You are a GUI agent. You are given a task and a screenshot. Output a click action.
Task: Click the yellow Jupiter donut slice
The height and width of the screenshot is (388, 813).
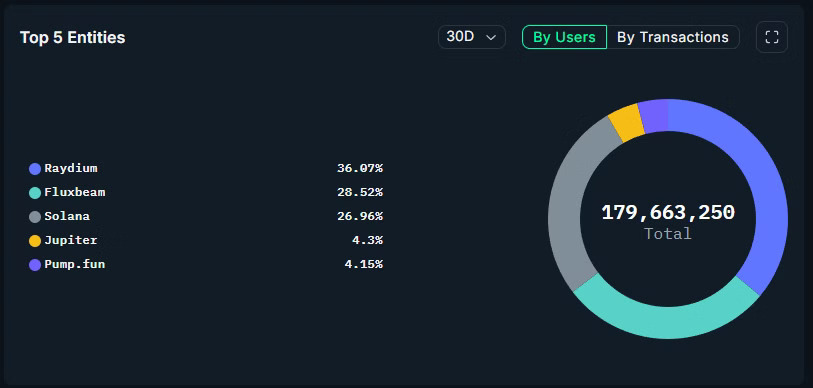point(626,122)
